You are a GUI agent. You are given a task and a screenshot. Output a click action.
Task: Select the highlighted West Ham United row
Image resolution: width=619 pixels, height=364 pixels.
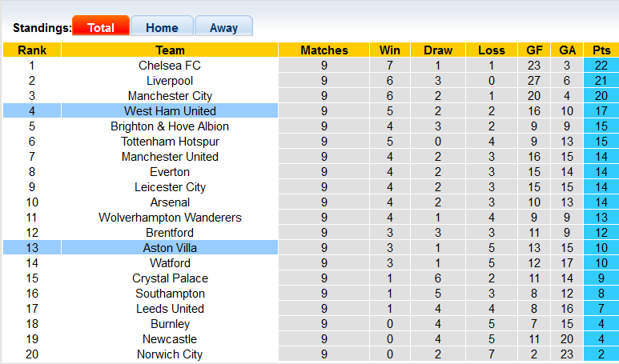pyautogui.click(x=170, y=111)
